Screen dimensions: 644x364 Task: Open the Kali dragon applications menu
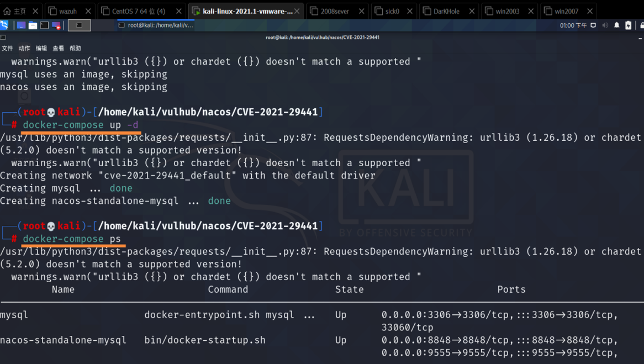[x=4, y=25]
